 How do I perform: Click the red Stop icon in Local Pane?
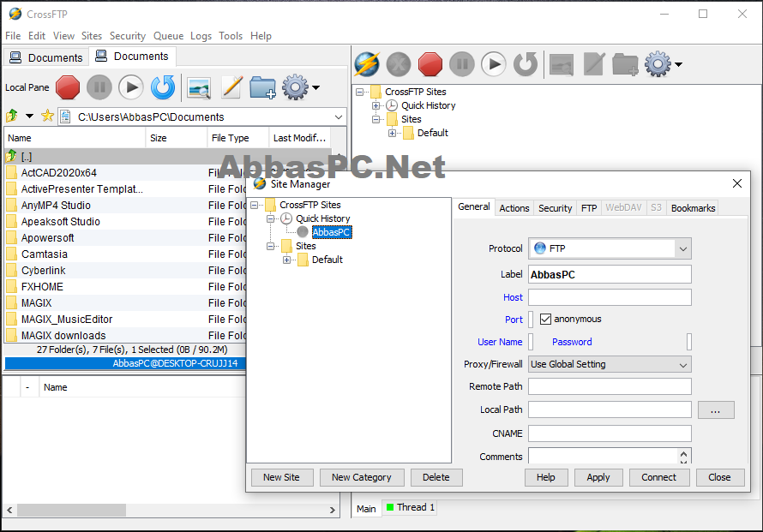pyautogui.click(x=68, y=87)
